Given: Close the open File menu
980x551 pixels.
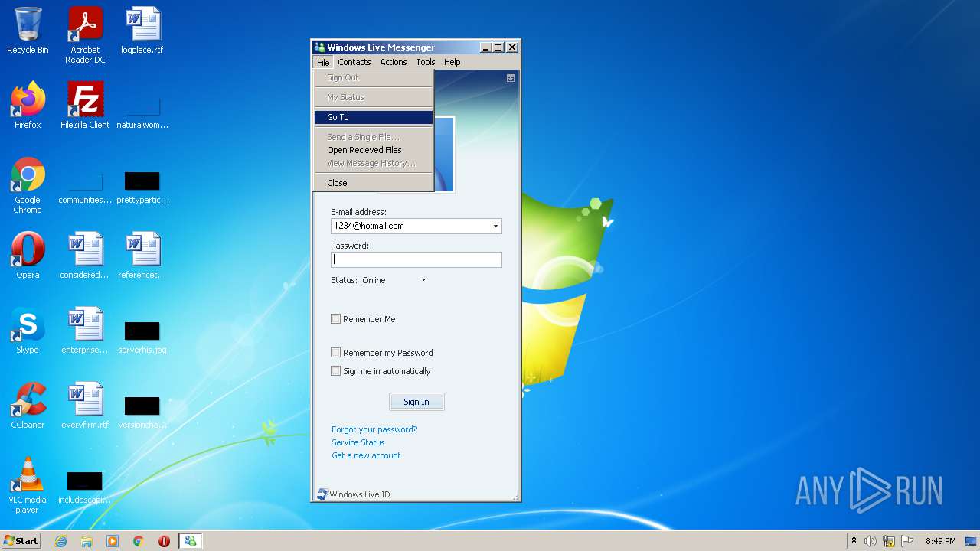Looking at the screenshot, I should click(323, 62).
